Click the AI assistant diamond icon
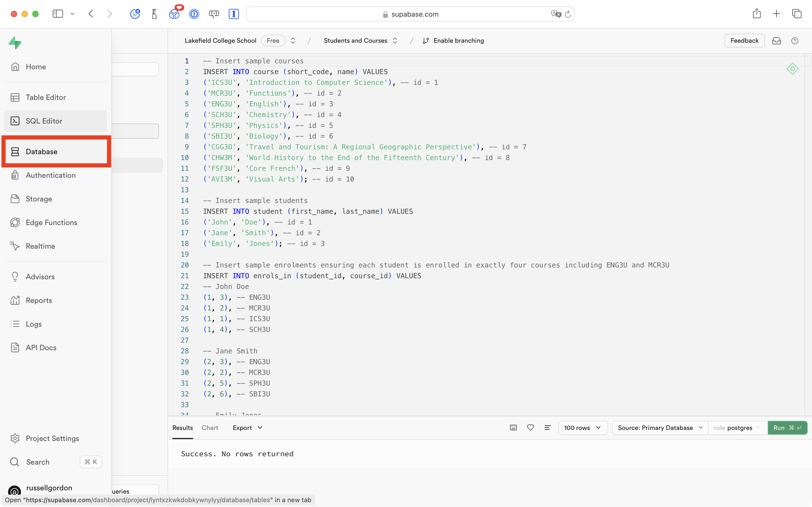This screenshot has height=507, width=812. (793, 69)
